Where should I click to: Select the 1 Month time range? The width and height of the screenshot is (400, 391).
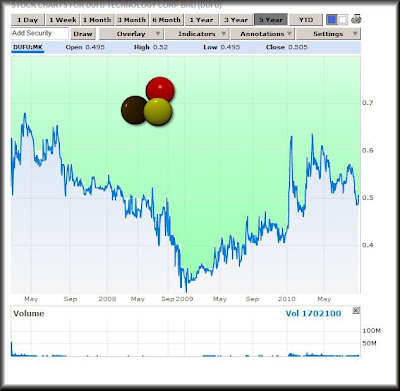click(97, 20)
